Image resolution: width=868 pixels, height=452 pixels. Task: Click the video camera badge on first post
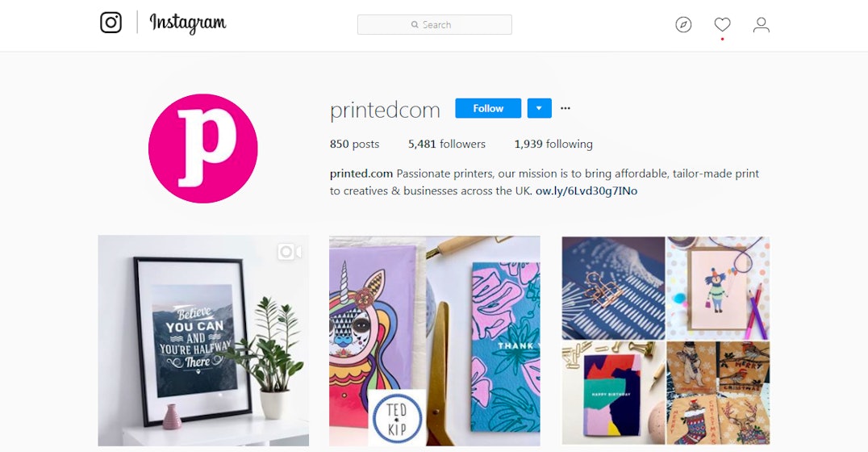tap(290, 252)
